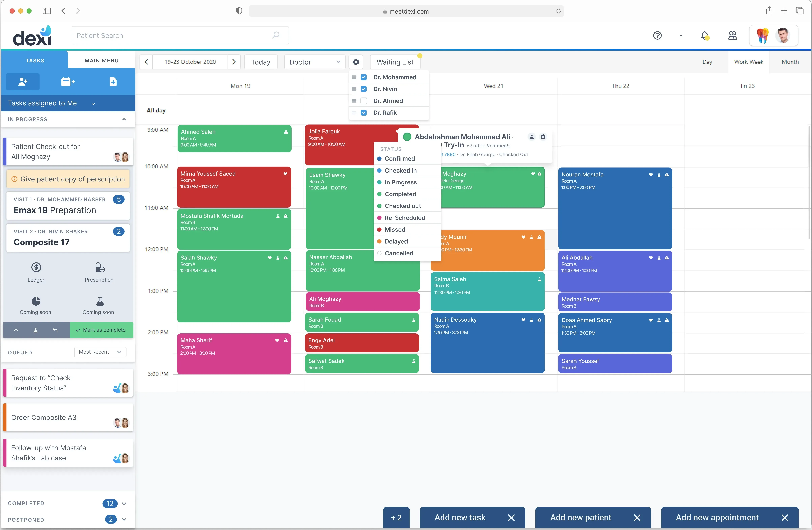
Task: Open the Doctor filter dropdown
Action: tap(314, 62)
